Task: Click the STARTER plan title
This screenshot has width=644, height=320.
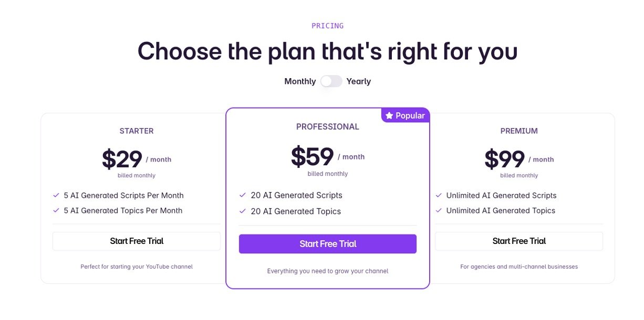Action: (x=137, y=131)
